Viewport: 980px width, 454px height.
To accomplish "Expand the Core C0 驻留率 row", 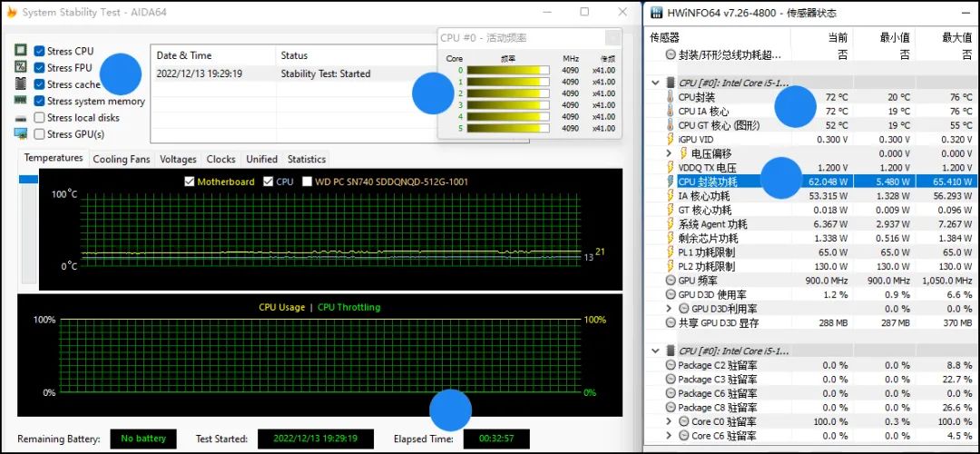I will click(670, 422).
